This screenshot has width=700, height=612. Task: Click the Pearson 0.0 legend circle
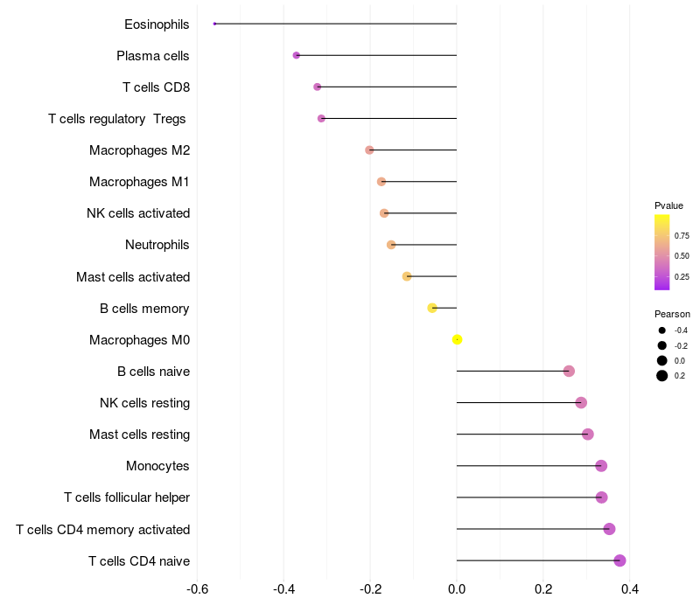pos(662,360)
